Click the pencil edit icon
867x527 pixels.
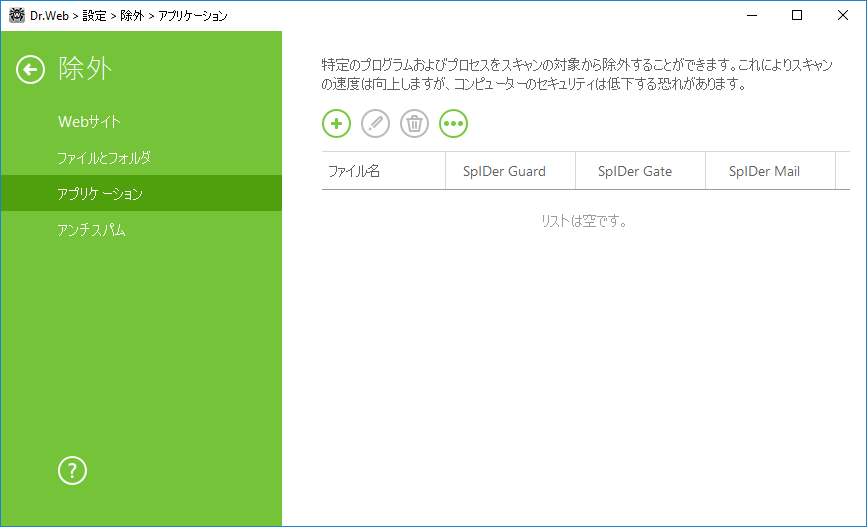[x=375, y=123]
